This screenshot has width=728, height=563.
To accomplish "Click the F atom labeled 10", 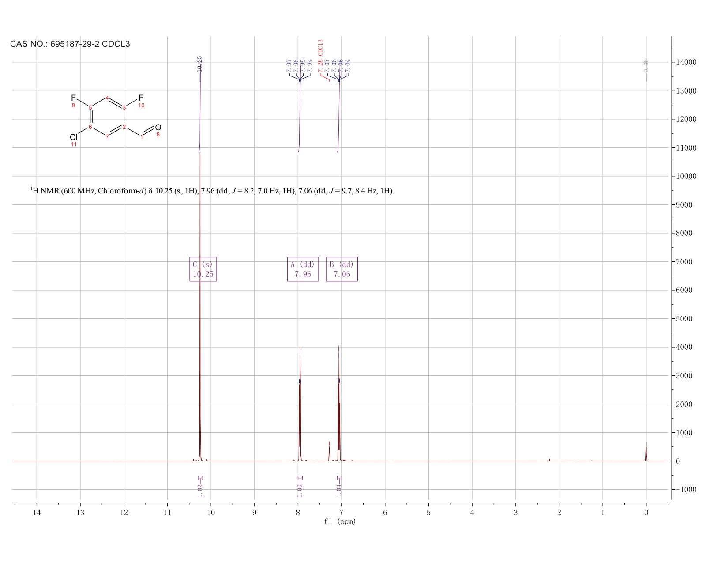I will coord(141,98).
